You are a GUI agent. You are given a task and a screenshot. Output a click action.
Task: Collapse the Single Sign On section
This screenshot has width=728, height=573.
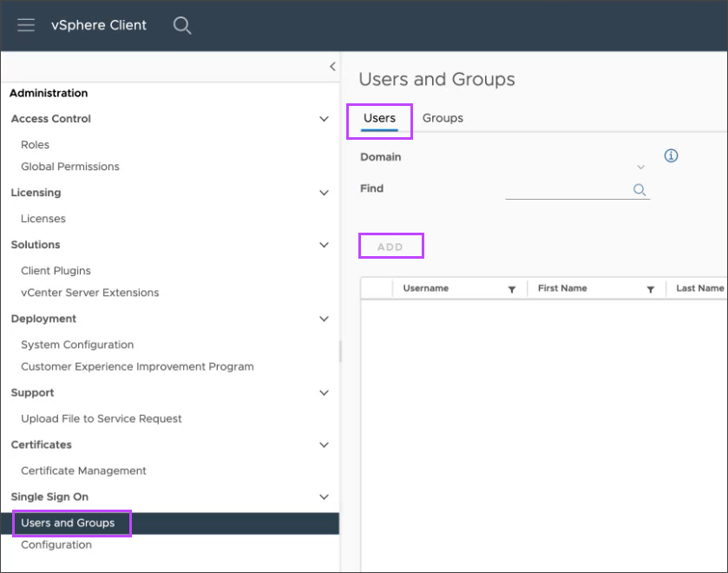(325, 497)
